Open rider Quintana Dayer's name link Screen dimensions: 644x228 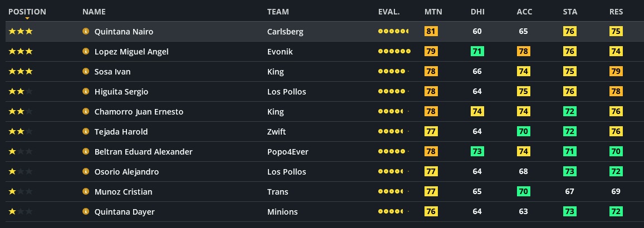pos(124,212)
